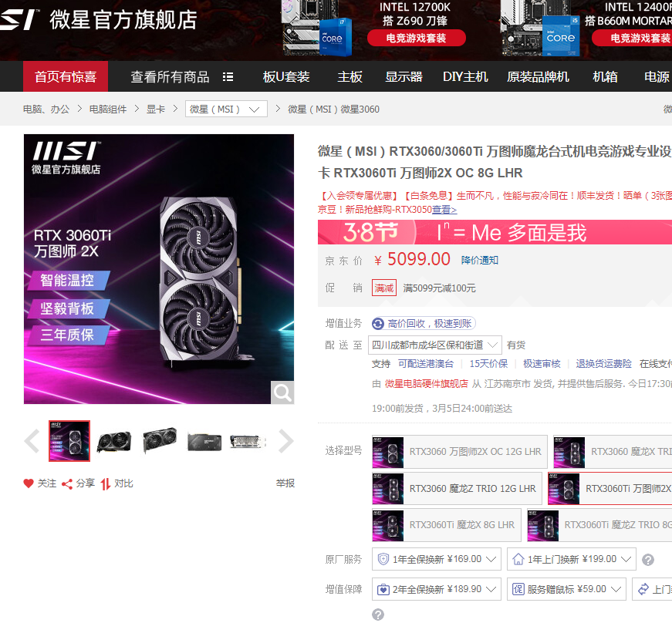Click 可配送港澳台 support link
This screenshot has width=672, height=623.
pos(426,364)
